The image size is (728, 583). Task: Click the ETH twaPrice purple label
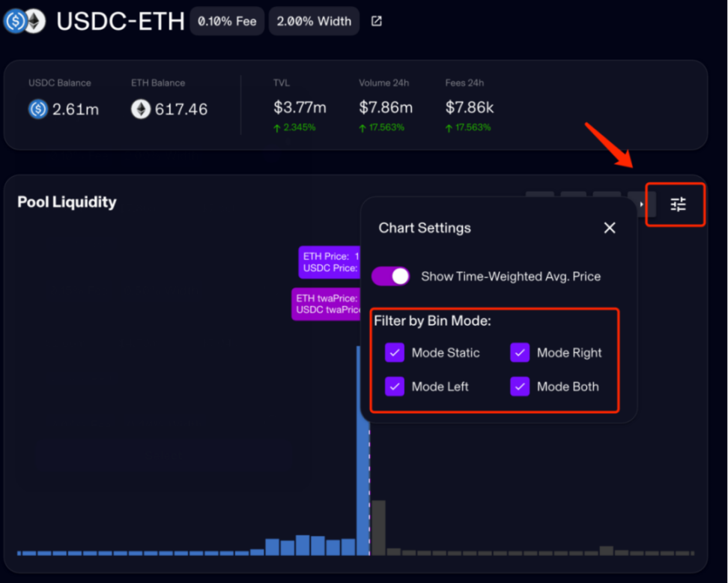click(327, 303)
